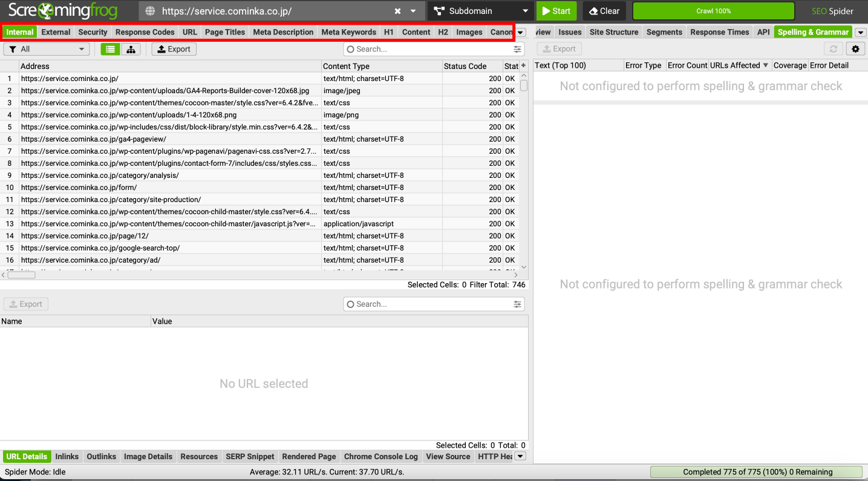
Task: Click the Crawl 100% progress bar
Action: pos(713,11)
